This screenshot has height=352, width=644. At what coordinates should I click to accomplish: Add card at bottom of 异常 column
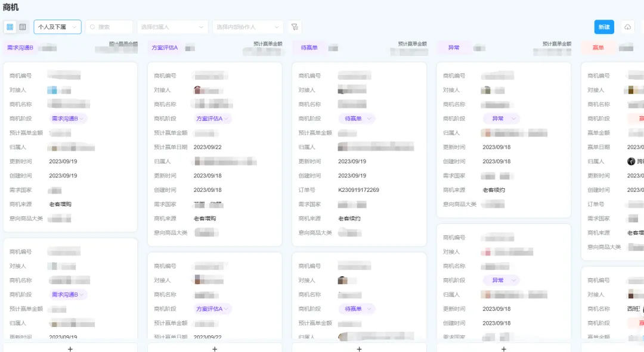[504, 348]
